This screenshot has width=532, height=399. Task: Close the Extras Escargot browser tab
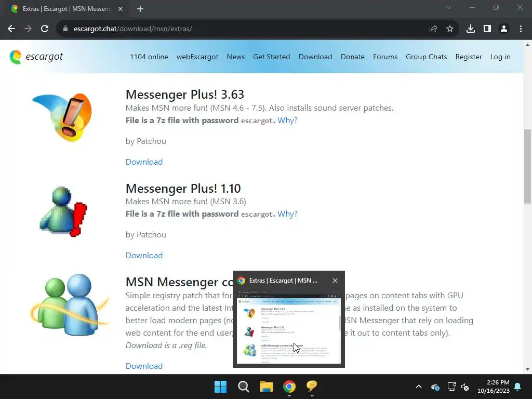click(x=121, y=9)
